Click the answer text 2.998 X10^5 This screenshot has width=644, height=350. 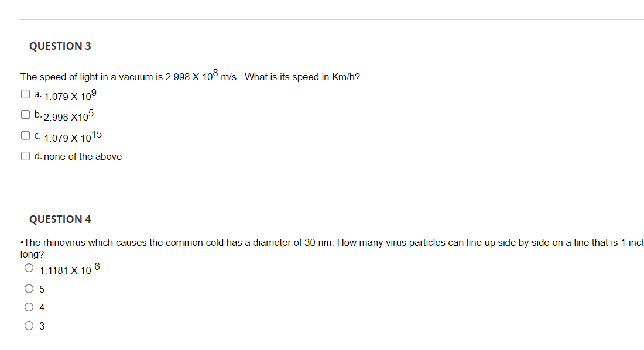69,116
